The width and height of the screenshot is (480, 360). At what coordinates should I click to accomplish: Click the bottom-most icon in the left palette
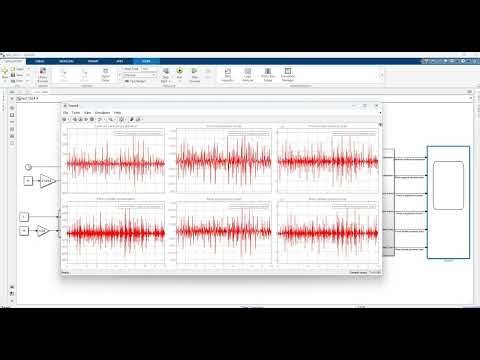pos(12,300)
